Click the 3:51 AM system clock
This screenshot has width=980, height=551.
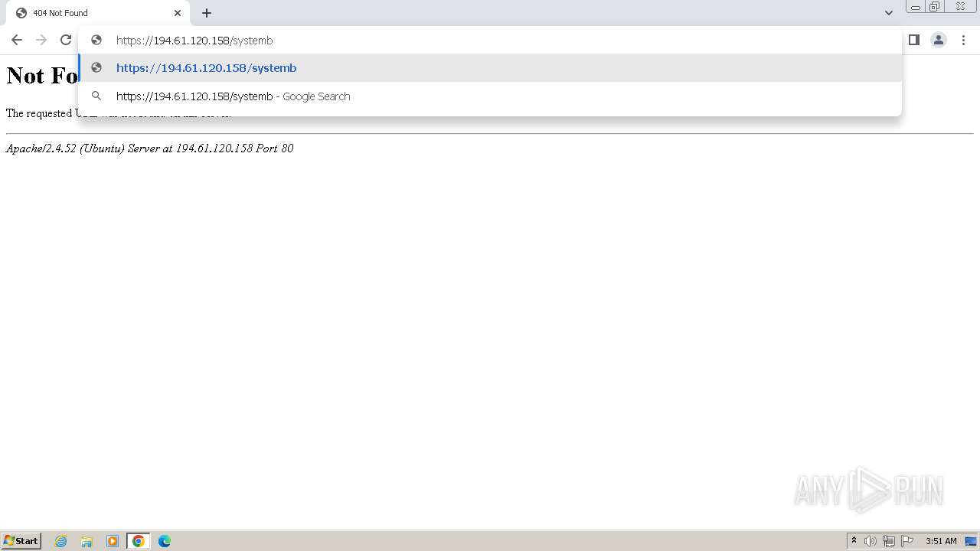tap(941, 541)
